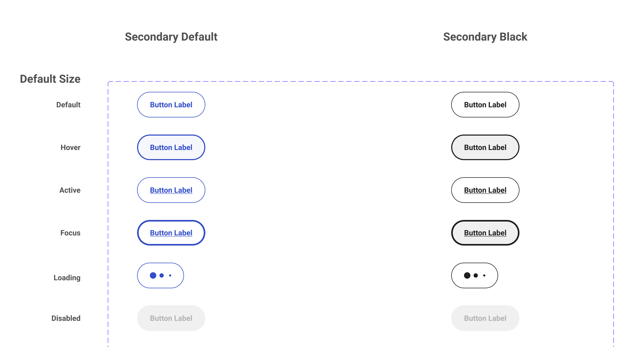Click the blue loading dots button
Image resolution: width=644 pixels, height=347 pixels.
(x=160, y=275)
